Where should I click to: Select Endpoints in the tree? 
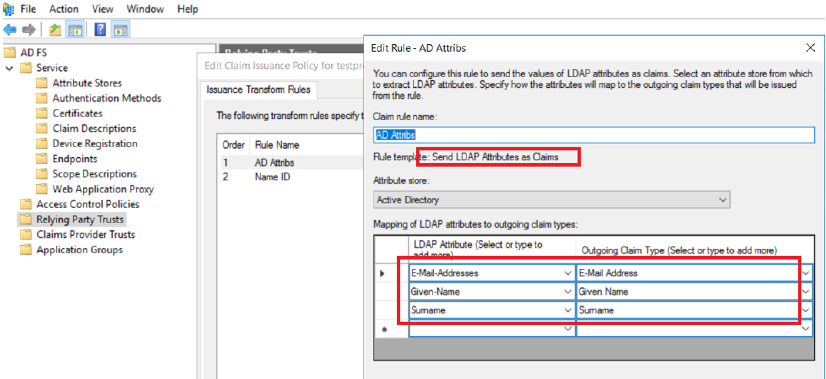[75, 159]
